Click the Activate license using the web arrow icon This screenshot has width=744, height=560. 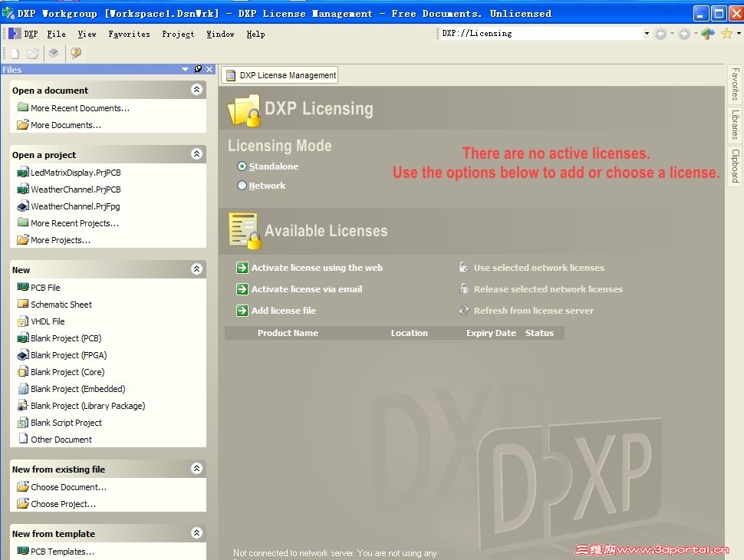tap(242, 268)
